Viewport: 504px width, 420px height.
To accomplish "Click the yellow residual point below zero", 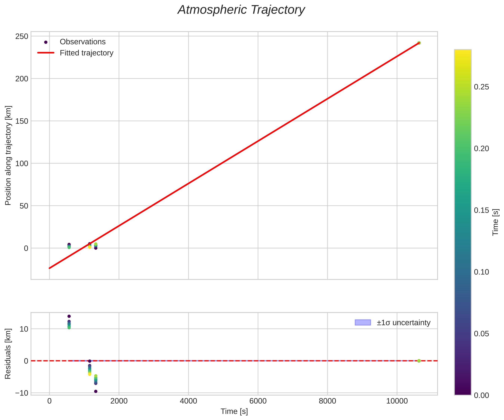I will click(90, 374).
